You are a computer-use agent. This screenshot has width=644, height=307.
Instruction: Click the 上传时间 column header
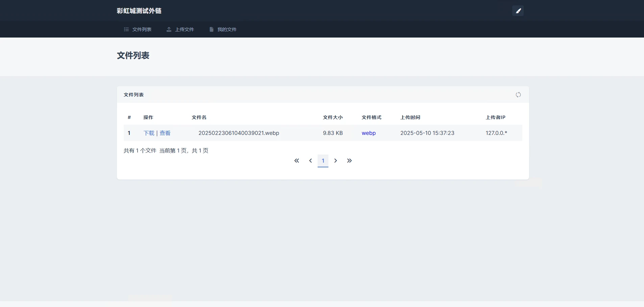(410, 117)
